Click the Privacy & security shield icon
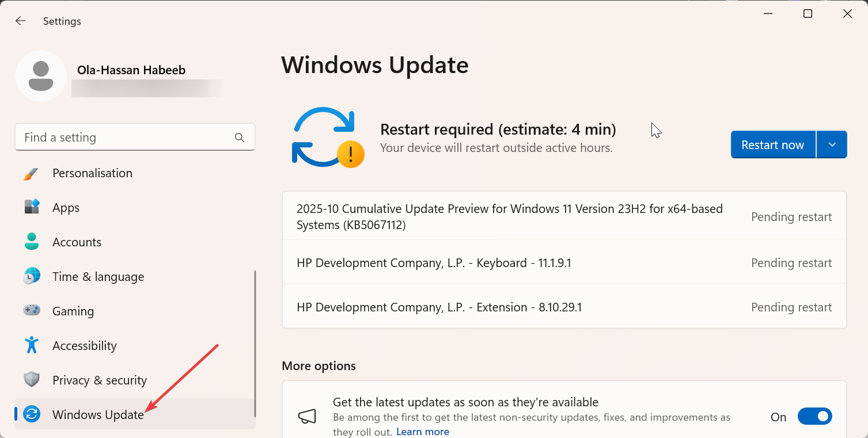The height and width of the screenshot is (438, 868). [32, 380]
